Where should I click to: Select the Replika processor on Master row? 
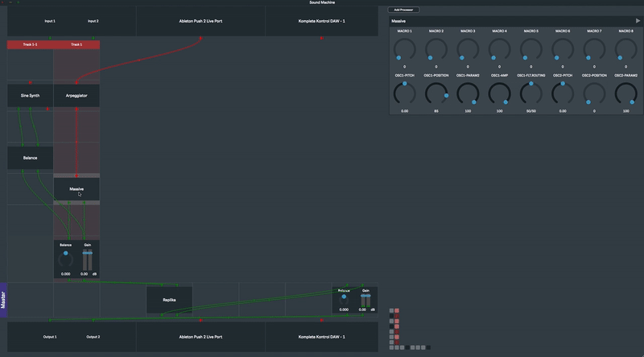point(169,300)
